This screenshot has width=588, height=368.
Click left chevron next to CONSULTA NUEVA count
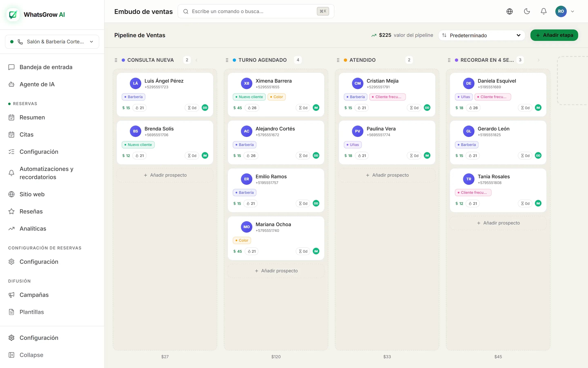tap(196, 60)
